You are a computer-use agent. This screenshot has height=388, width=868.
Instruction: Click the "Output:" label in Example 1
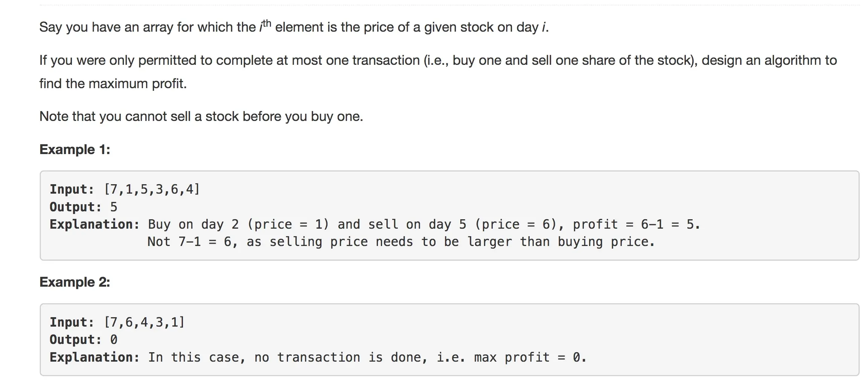point(76,207)
